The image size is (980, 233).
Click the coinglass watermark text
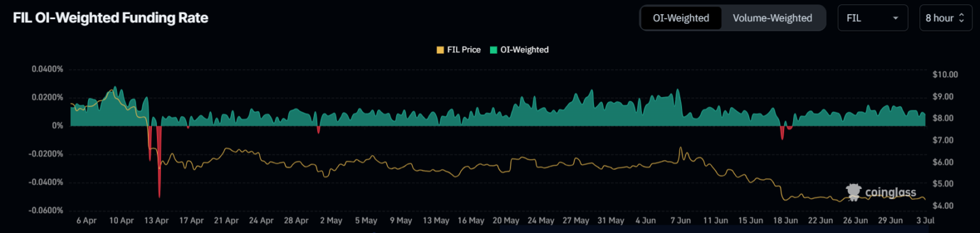tap(891, 192)
